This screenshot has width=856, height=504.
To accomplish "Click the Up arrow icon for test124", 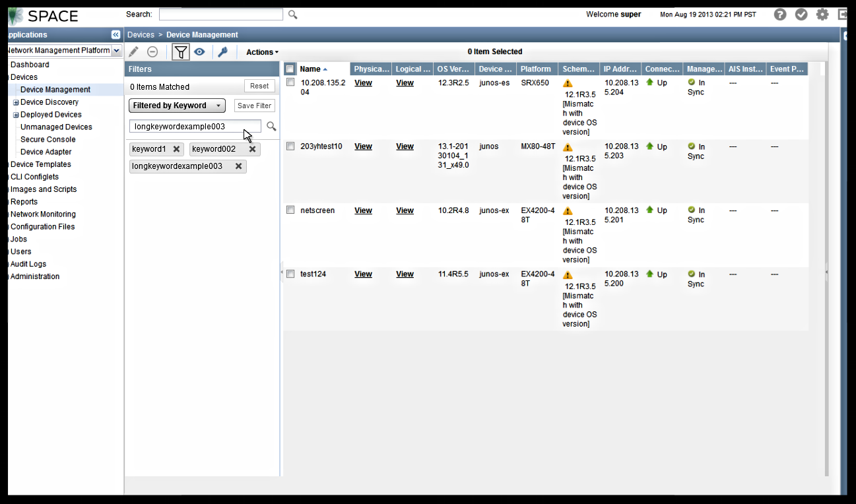I will point(649,273).
